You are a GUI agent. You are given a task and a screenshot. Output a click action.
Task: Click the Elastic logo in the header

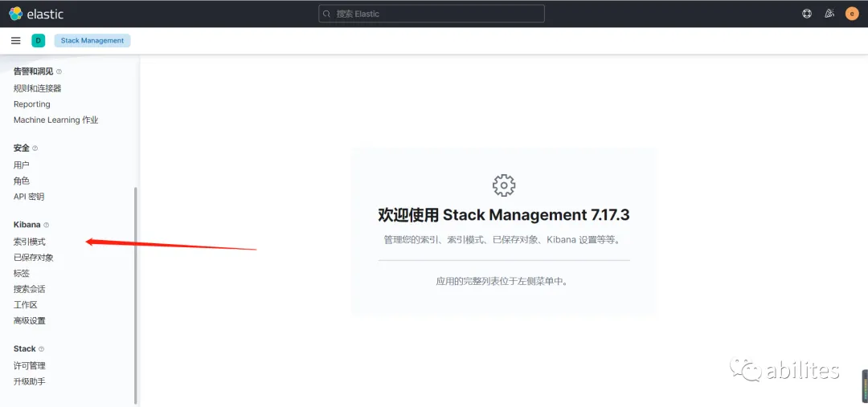(x=36, y=14)
